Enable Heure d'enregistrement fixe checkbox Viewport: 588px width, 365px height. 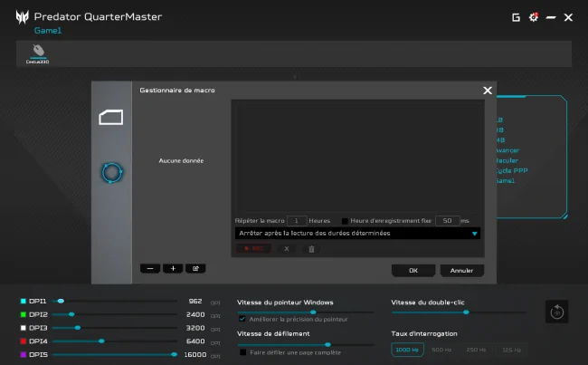point(345,221)
